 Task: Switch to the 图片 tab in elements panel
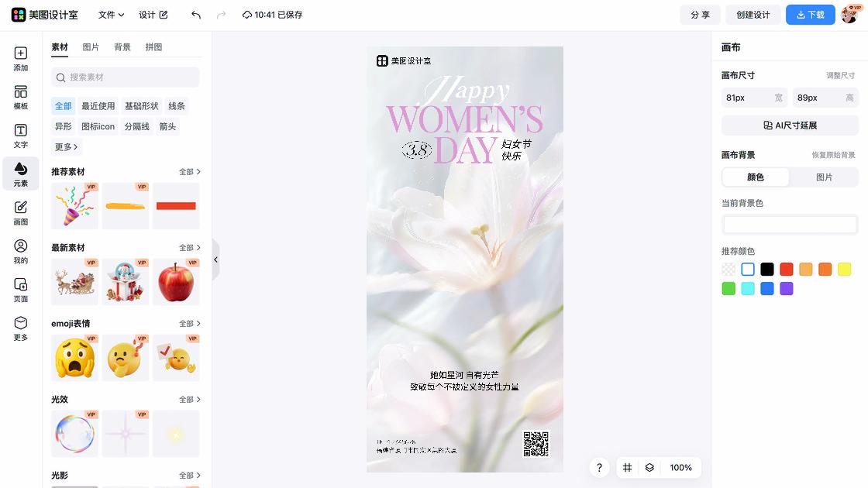coord(91,47)
